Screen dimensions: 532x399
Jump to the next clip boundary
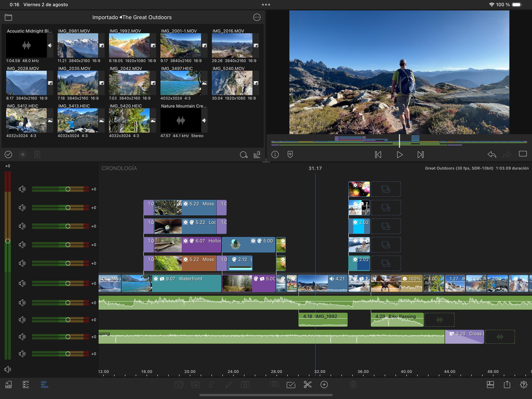coord(420,155)
